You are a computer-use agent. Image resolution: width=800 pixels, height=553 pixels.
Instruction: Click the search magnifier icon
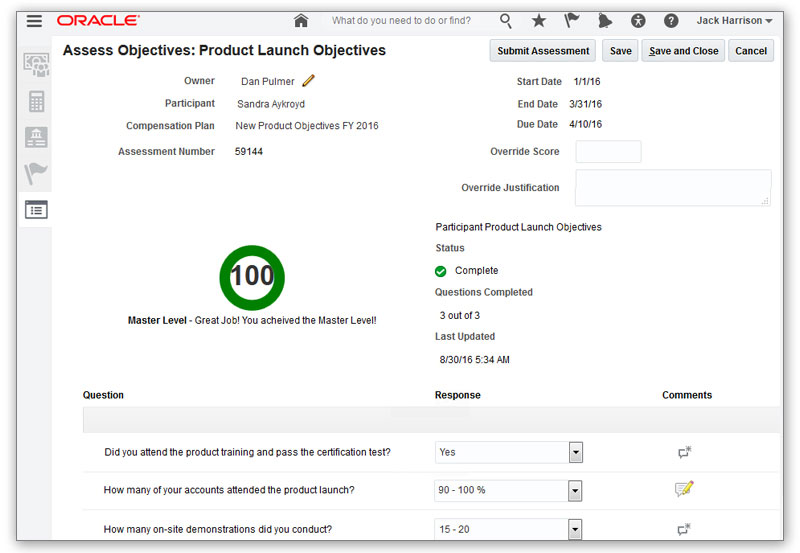tap(506, 20)
